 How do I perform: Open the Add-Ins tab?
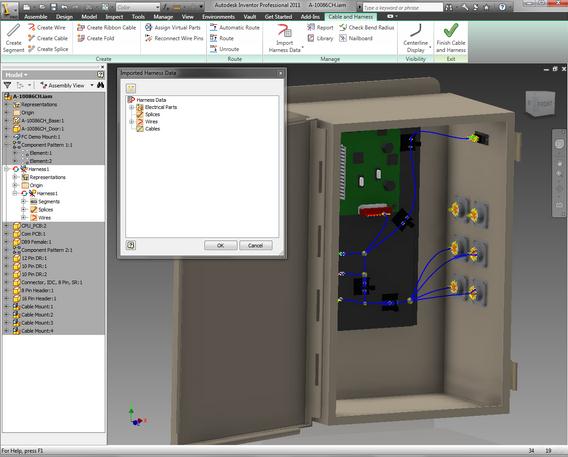click(310, 17)
